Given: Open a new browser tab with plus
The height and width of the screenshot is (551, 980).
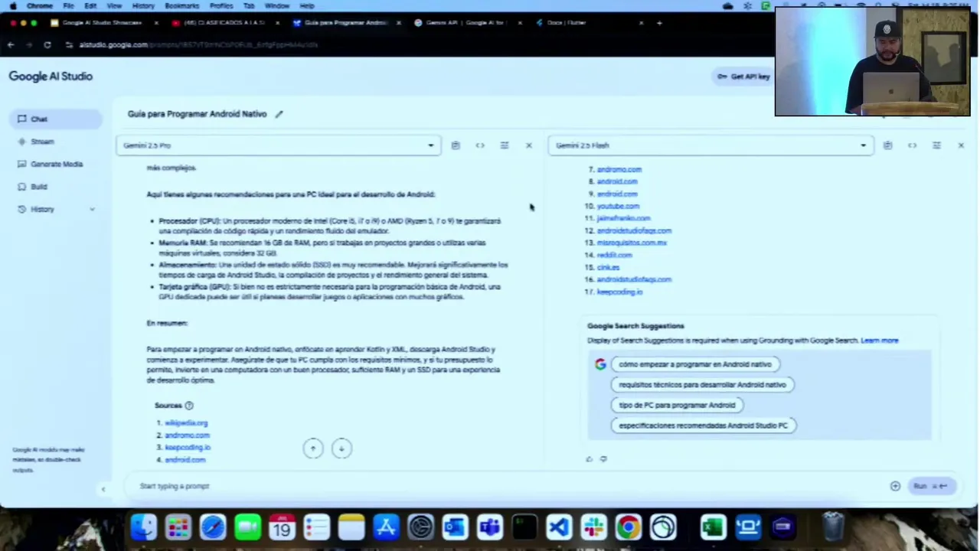Looking at the screenshot, I should (659, 23).
